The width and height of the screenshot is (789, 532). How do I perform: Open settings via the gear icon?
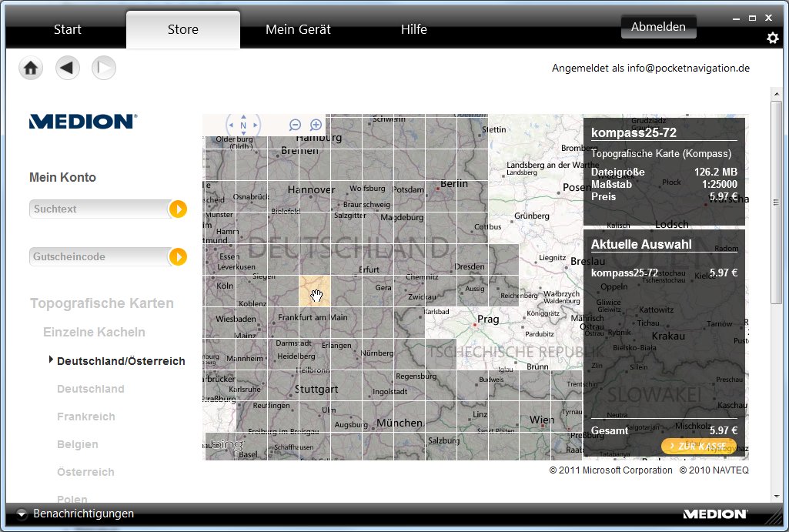(772, 38)
